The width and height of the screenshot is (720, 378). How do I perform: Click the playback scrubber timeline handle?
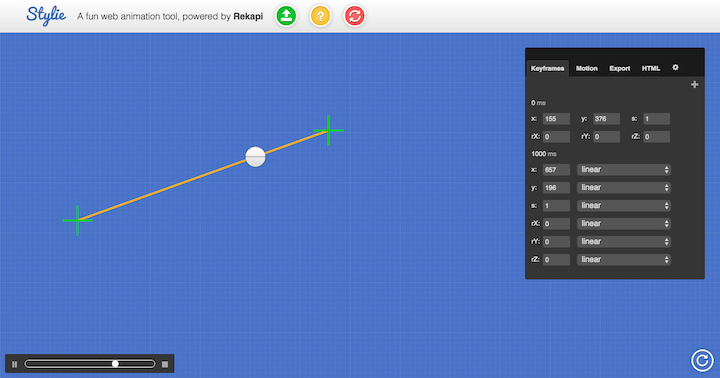pyautogui.click(x=115, y=364)
